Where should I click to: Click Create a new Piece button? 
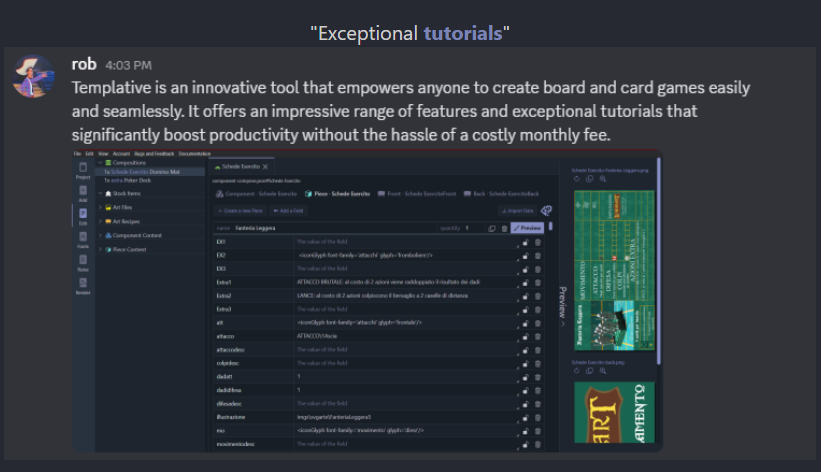point(240,211)
